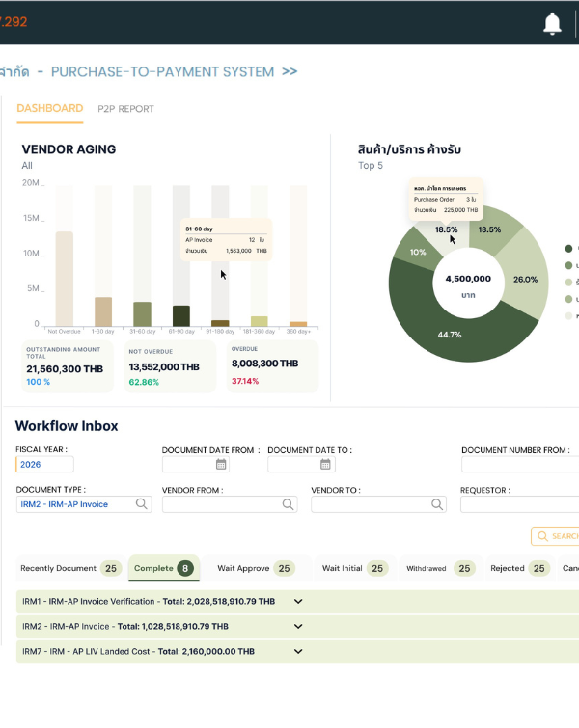Screen dimensions: 579x728
Task: Click the Workflow Inbox heading
Action: pyautogui.click(x=67, y=426)
